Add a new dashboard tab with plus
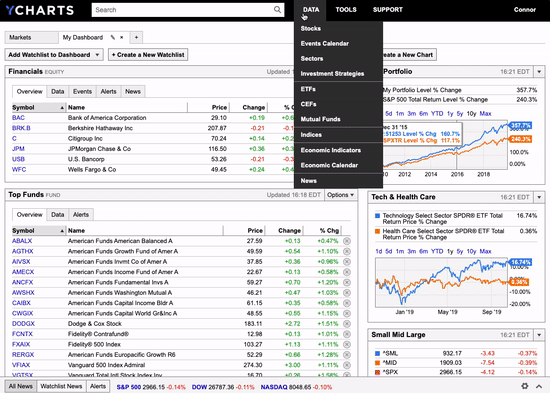Screen dimensions: 550x393 pos(136,37)
